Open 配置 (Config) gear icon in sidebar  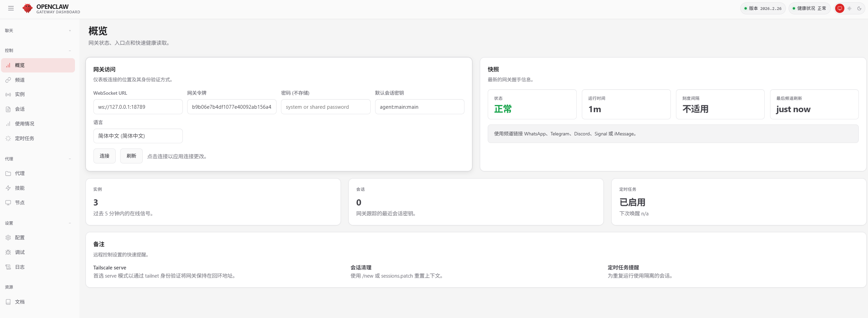[8, 238]
